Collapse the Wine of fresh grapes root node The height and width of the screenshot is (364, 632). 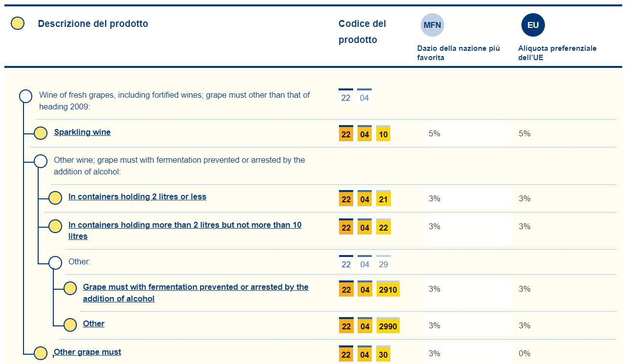coord(25,96)
